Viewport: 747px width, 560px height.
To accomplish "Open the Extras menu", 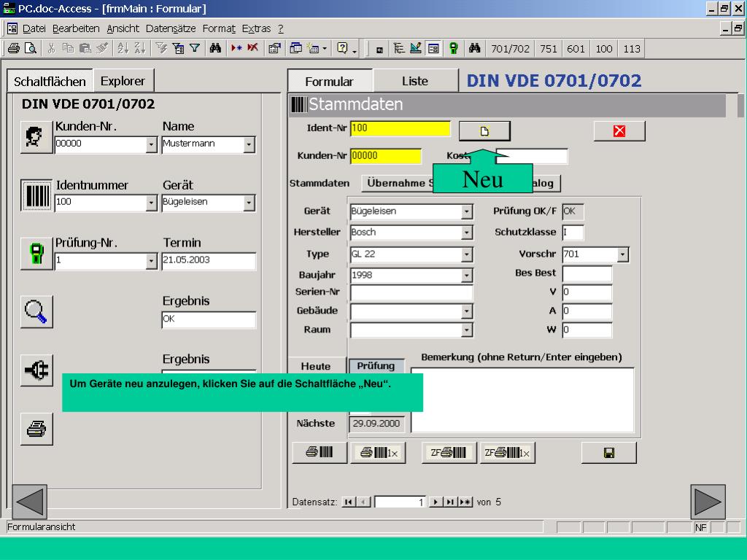I will pyautogui.click(x=256, y=28).
